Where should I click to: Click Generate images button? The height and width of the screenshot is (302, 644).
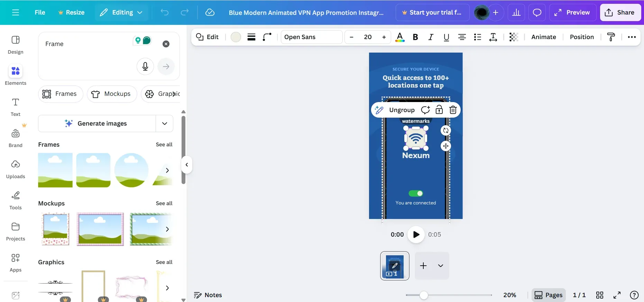pos(97,123)
